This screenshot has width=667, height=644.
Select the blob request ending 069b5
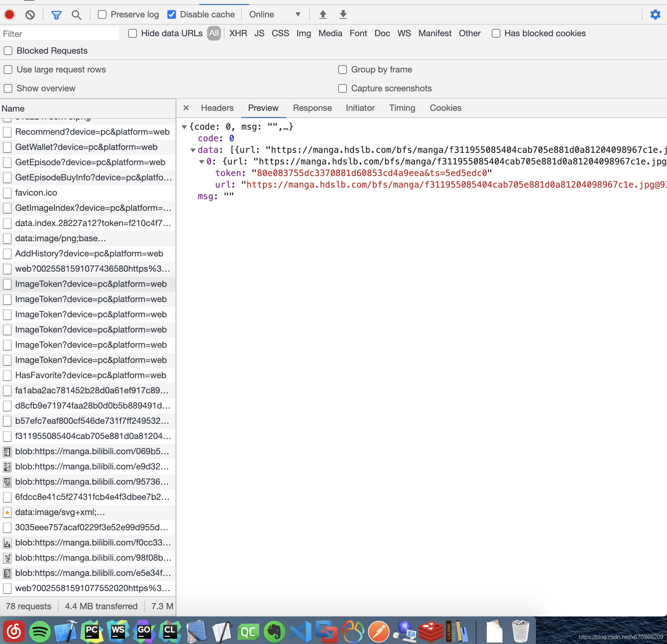point(88,451)
